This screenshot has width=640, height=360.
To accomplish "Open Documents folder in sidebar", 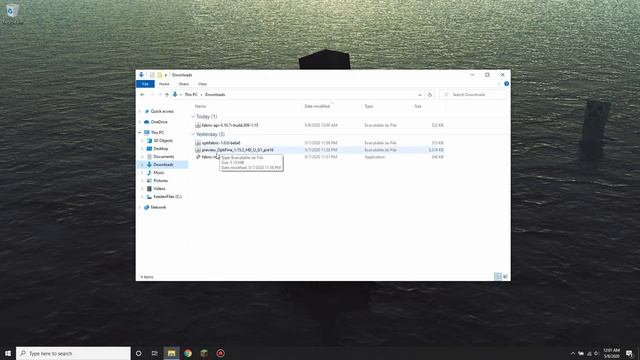I will [x=163, y=157].
